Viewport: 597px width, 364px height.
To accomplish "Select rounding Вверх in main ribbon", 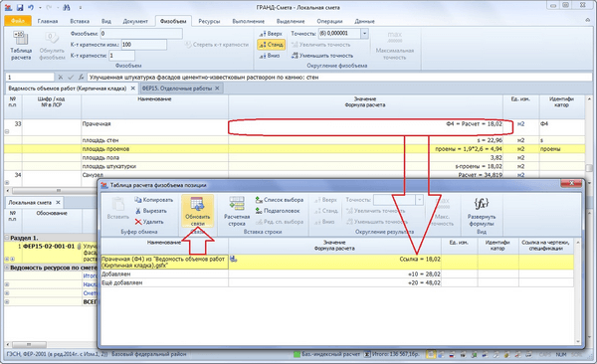I will [x=271, y=34].
